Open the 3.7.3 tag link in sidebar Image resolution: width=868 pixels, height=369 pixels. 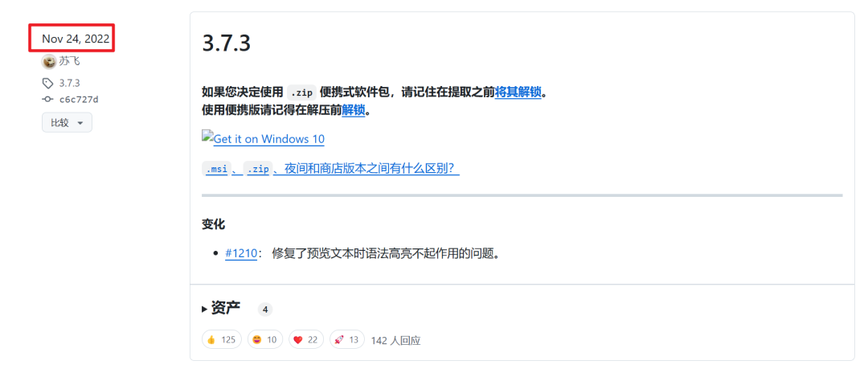point(70,83)
